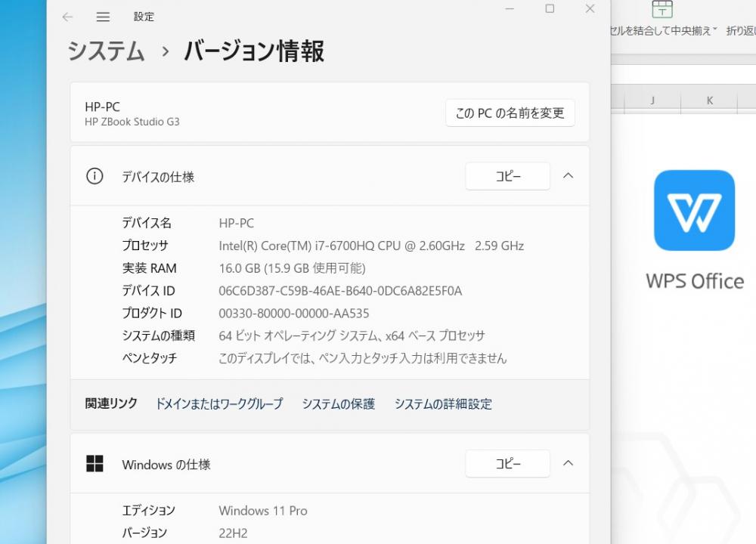Open the セルを結合して中央揃え dropdown arrow
This screenshot has height=544, width=756.
715,30
